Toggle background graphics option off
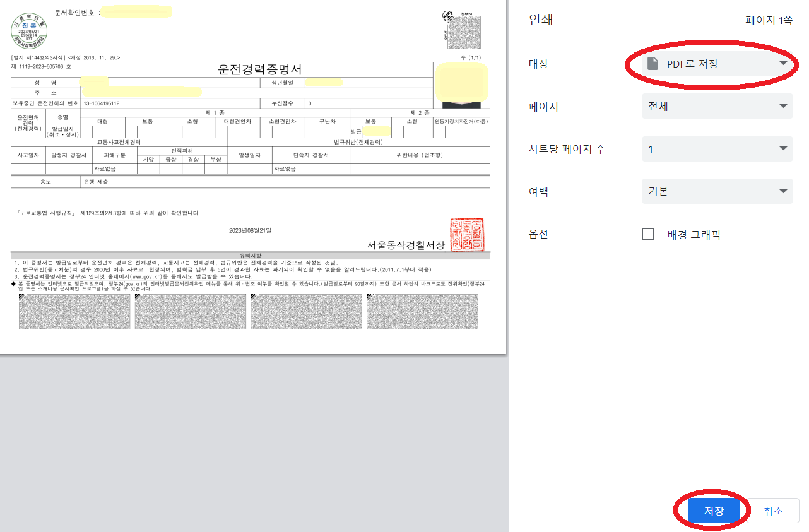Viewport: 809px width, 532px height. pos(647,233)
